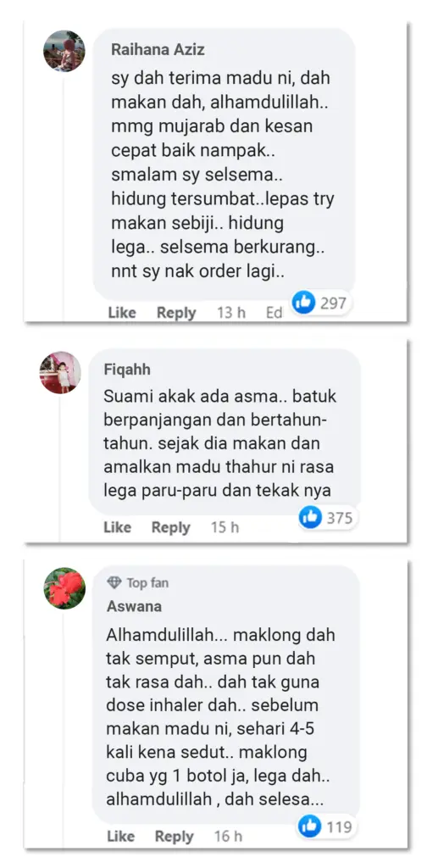The image size is (427, 868).
Task: Reply to Raihana Aziz's comment
Action: click(176, 313)
